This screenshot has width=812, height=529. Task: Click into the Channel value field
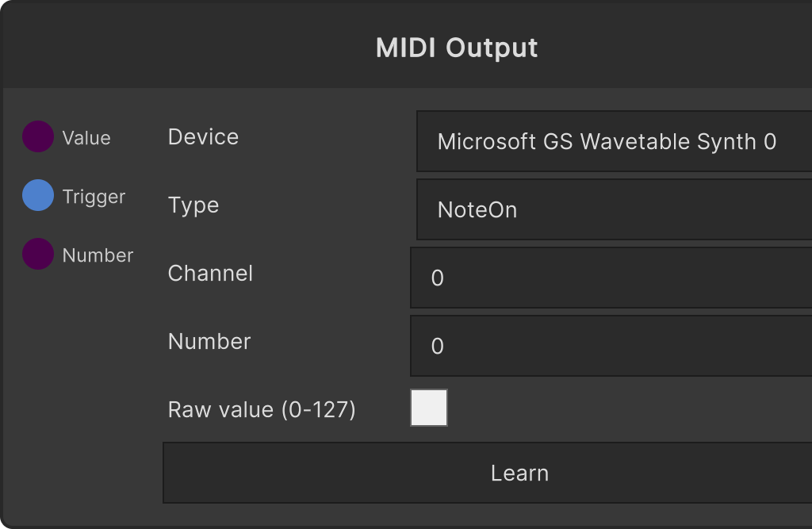pos(611,278)
